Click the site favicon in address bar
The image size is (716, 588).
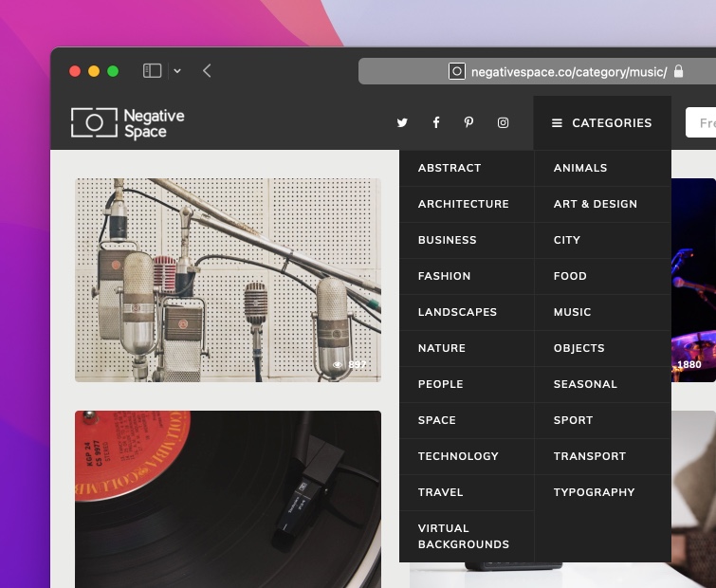[457, 71]
